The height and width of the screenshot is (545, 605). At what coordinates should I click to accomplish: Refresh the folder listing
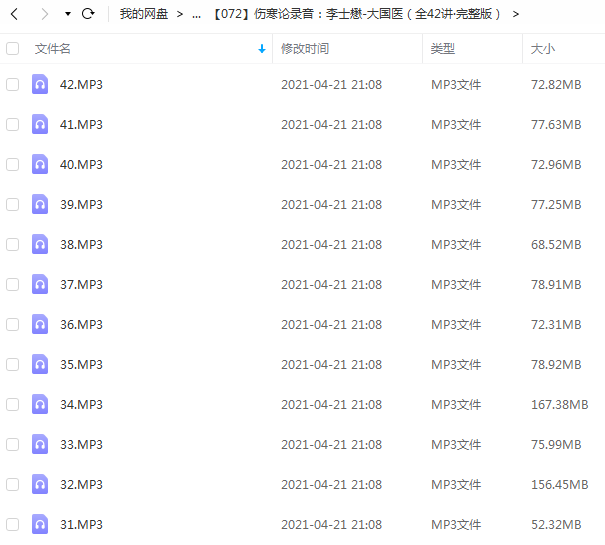(88, 14)
